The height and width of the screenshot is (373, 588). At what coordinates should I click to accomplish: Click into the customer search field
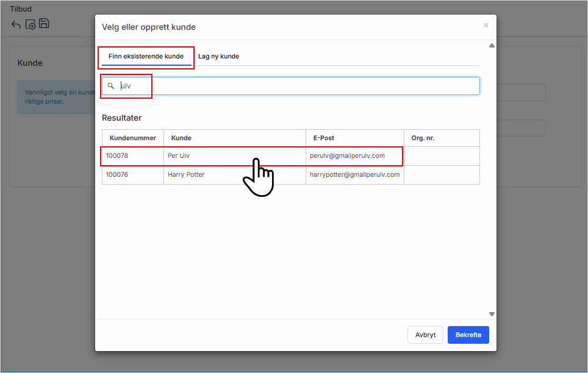coord(299,86)
